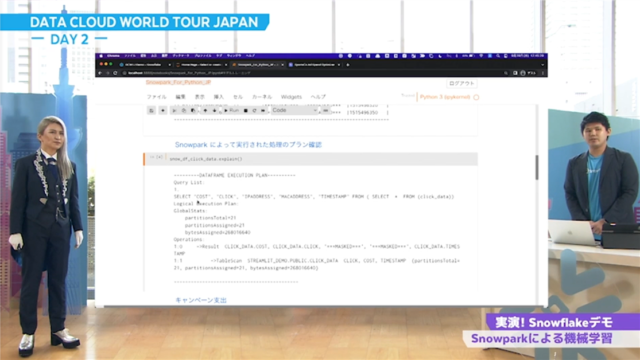Select the snow_df_click_data.explain() code cell
Viewport: 640px width, 360px height.
[322, 159]
